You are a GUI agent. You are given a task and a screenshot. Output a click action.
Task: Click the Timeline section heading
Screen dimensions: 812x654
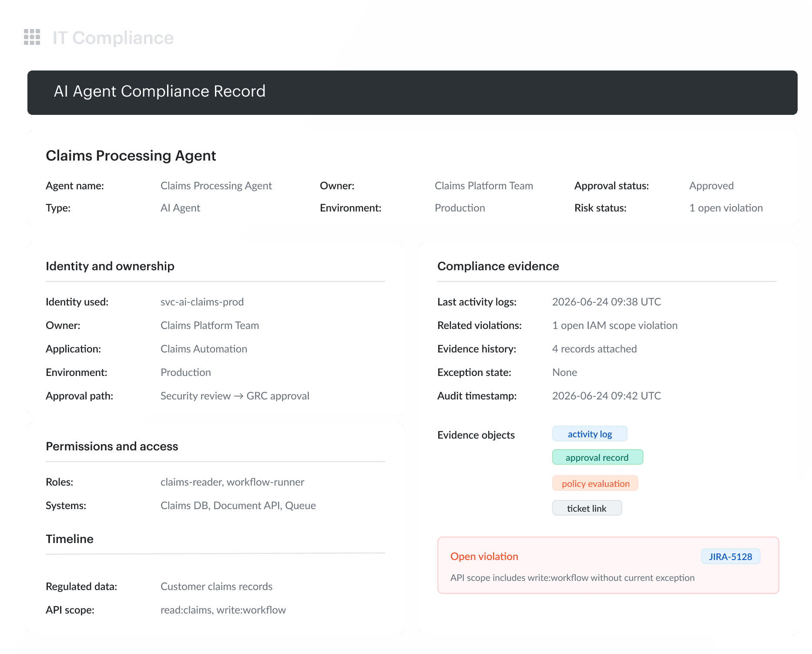tap(70, 539)
